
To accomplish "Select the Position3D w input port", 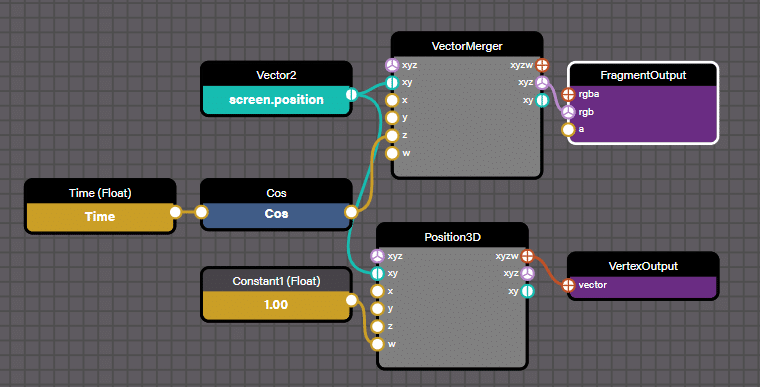I will [x=377, y=344].
